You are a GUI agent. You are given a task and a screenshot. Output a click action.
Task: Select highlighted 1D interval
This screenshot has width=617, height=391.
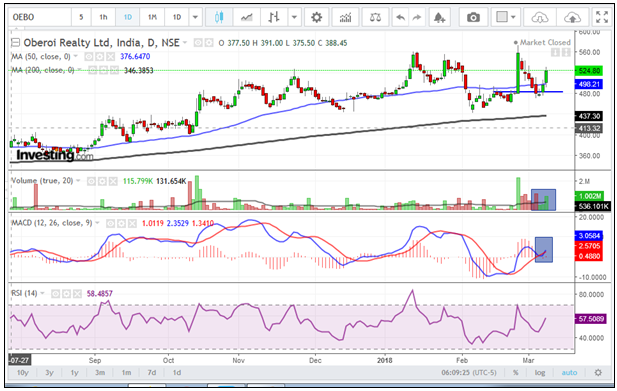(128, 17)
